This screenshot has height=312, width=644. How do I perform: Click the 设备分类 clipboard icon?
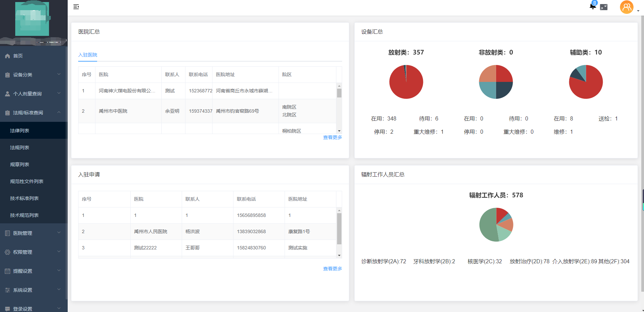pos(7,75)
